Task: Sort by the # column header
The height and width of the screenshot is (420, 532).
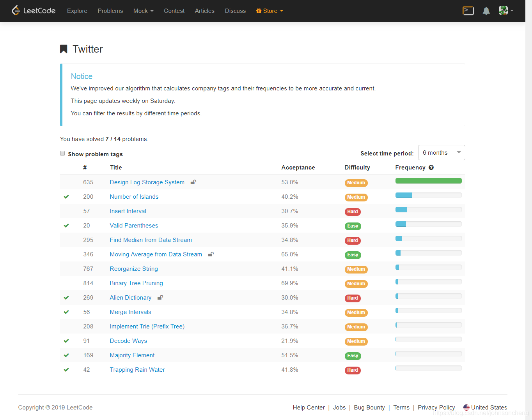Action: coord(85,168)
